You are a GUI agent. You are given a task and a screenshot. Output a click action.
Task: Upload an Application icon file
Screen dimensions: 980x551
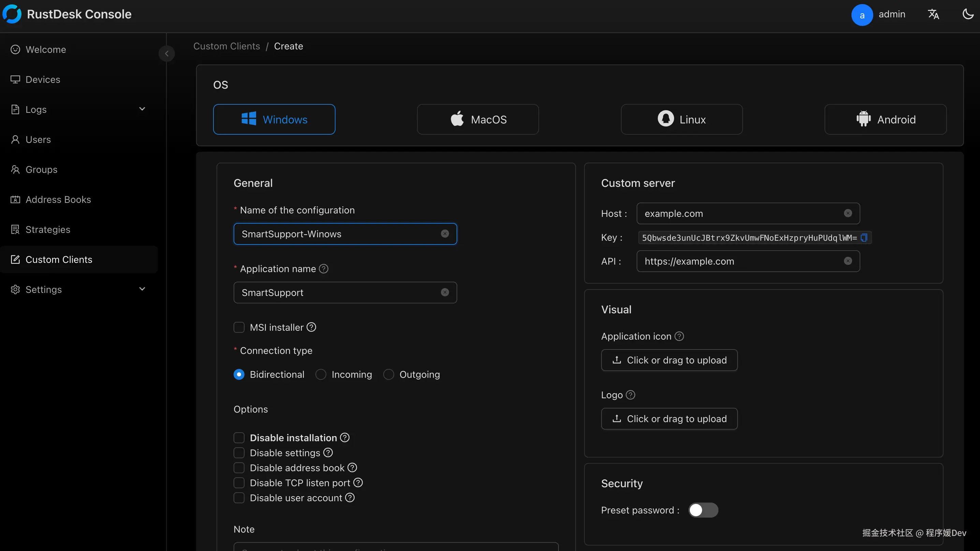coord(669,360)
